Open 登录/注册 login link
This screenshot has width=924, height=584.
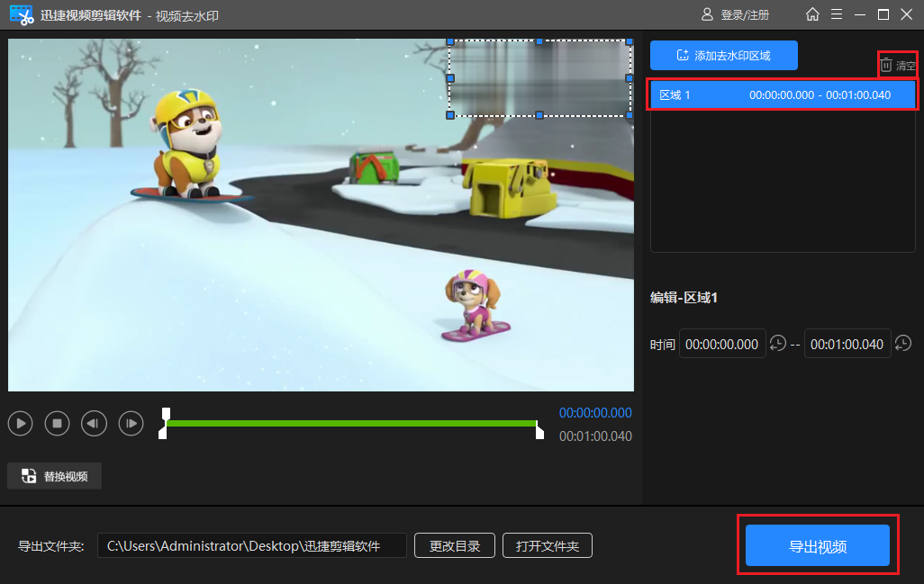(736, 14)
